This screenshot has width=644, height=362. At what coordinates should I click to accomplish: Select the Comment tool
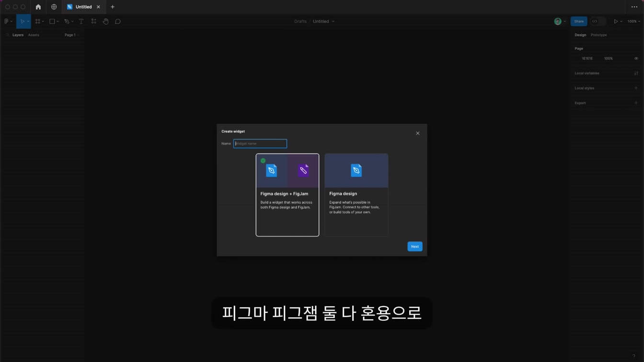118,22
